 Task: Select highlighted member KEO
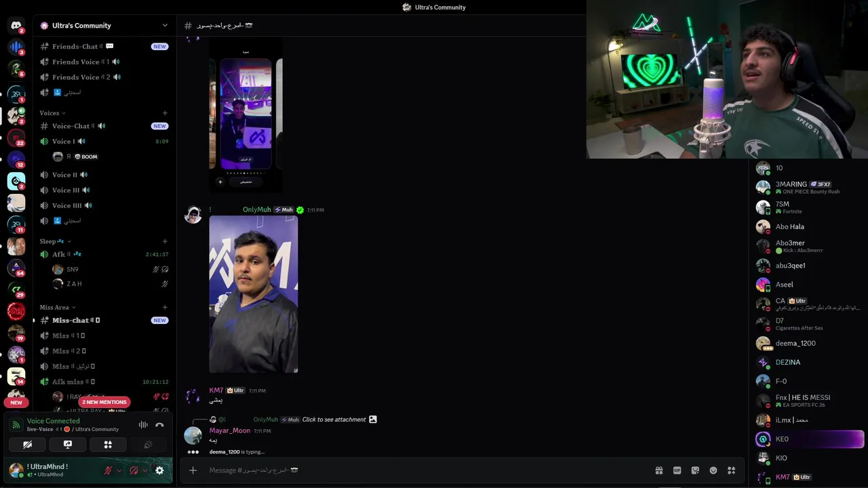[809, 439]
